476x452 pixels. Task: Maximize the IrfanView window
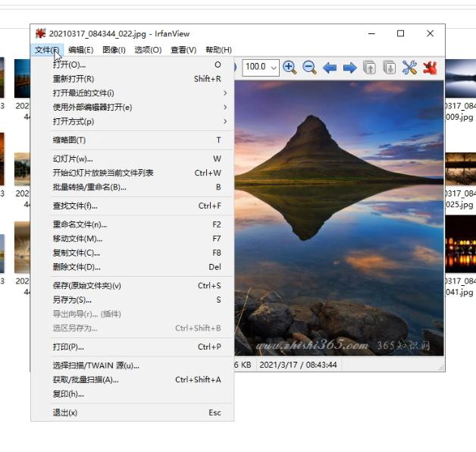click(x=400, y=33)
